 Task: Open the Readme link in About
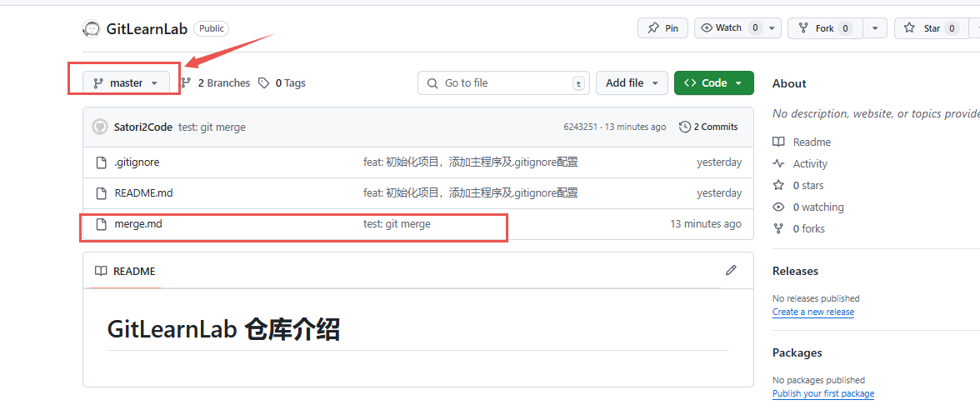coord(802,142)
